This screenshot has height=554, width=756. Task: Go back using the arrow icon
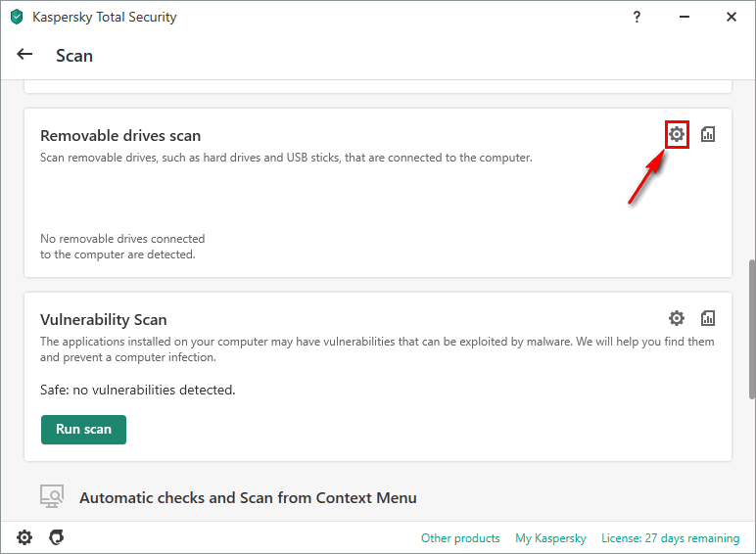point(25,55)
